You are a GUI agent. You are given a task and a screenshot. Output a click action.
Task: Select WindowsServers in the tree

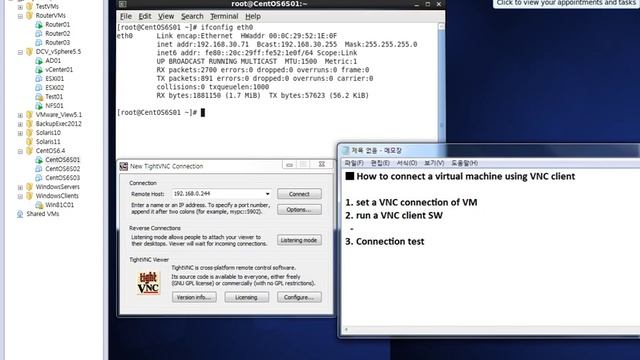pyautogui.click(x=58, y=187)
